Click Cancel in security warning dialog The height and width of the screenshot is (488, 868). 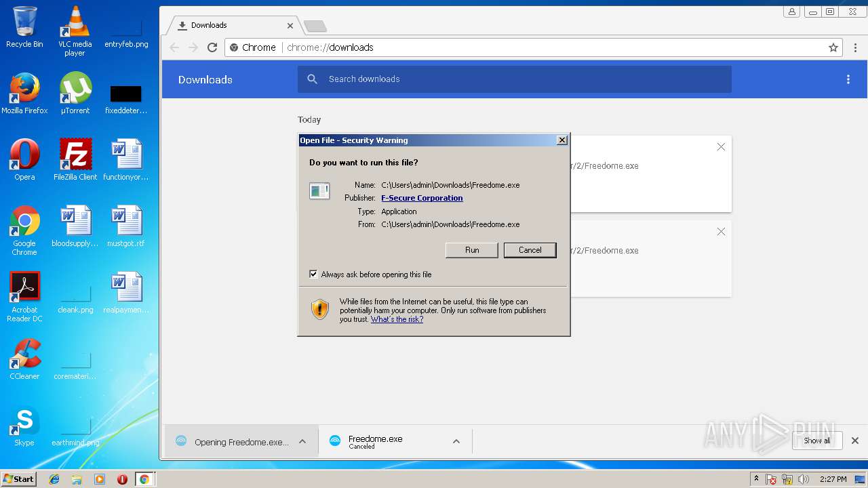pos(530,250)
